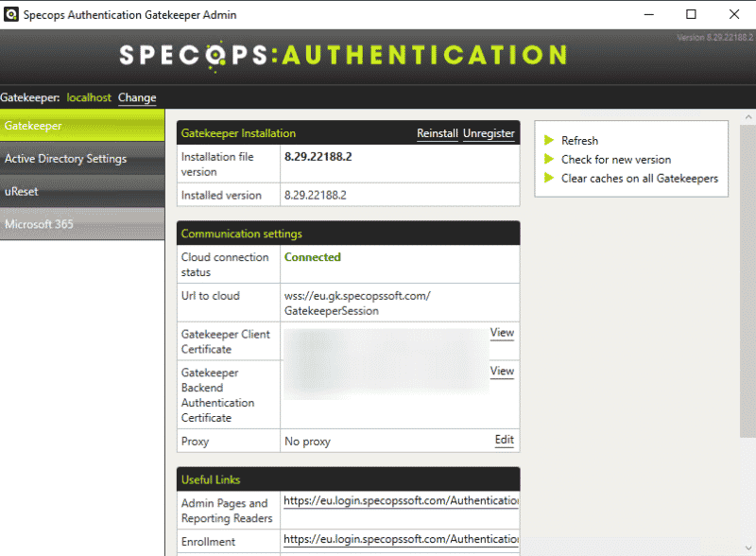Switch to Active Directory Settings tab
Viewport: 756px width, 556px height.
click(x=82, y=159)
